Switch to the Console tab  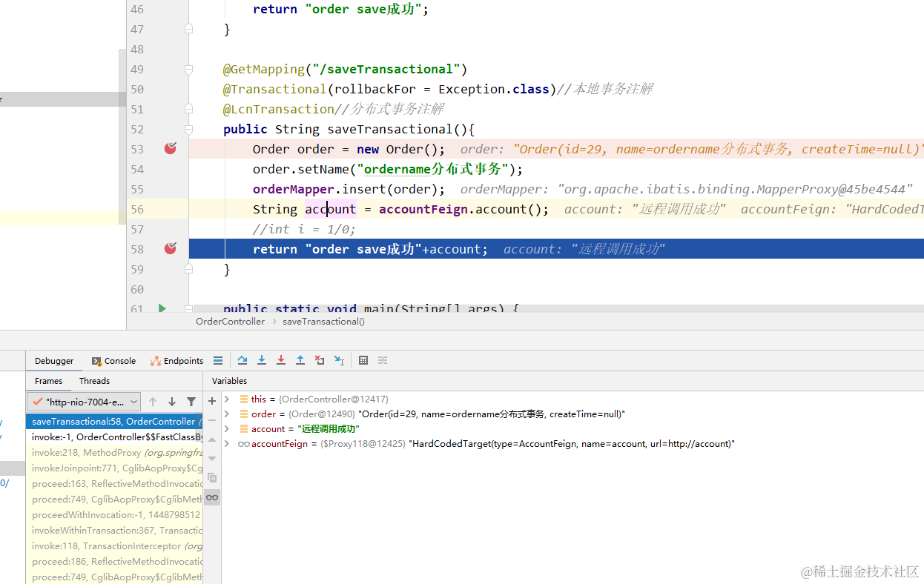[113, 361]
